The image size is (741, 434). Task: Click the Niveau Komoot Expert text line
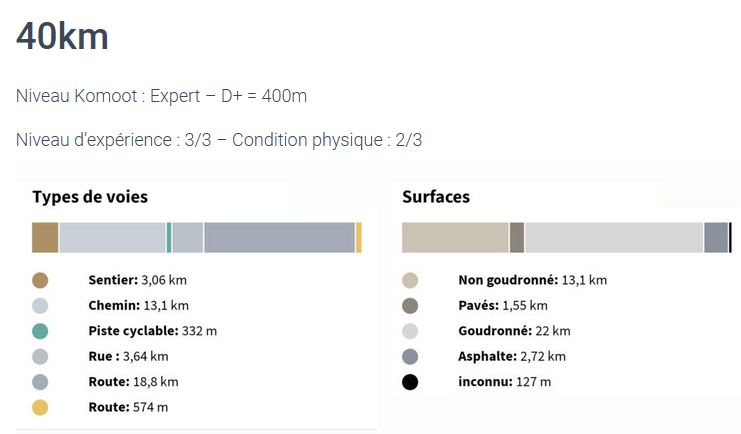point(161,96)
